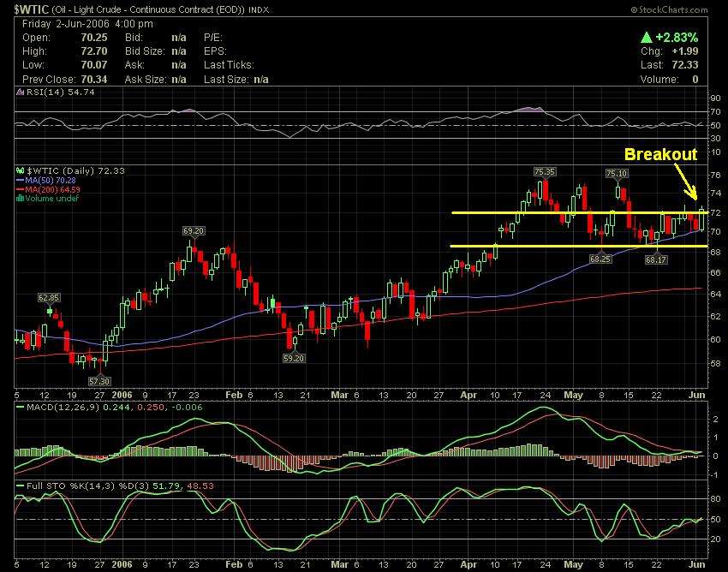Viewport: 728px width, 572px height.
Task: Click the red MA(200) line legend marker
Action: (x=20, y=189)
